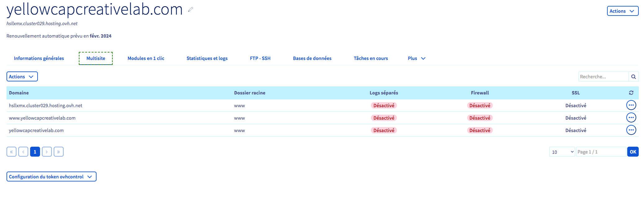Go to previous page arrow
644x211 pixels.
coord(23,152)
